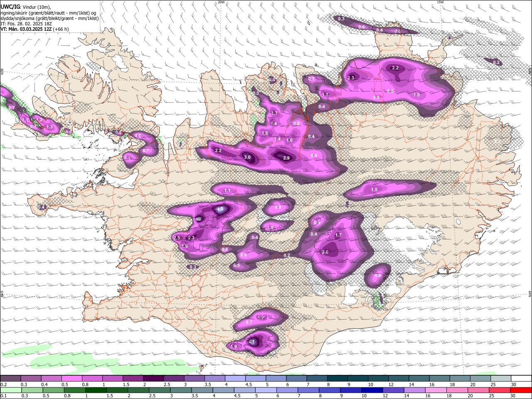Pick the 0.2 purple snow legend swatch
Image resolution: width=532 pixels, height=399 pixels.
click(x=10, y=378)
